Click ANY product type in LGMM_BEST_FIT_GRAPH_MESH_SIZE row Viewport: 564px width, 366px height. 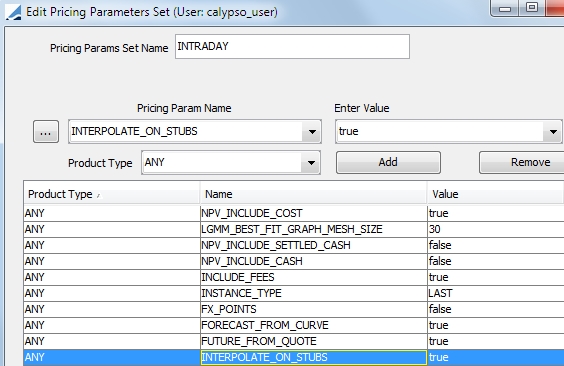(112, 229)
